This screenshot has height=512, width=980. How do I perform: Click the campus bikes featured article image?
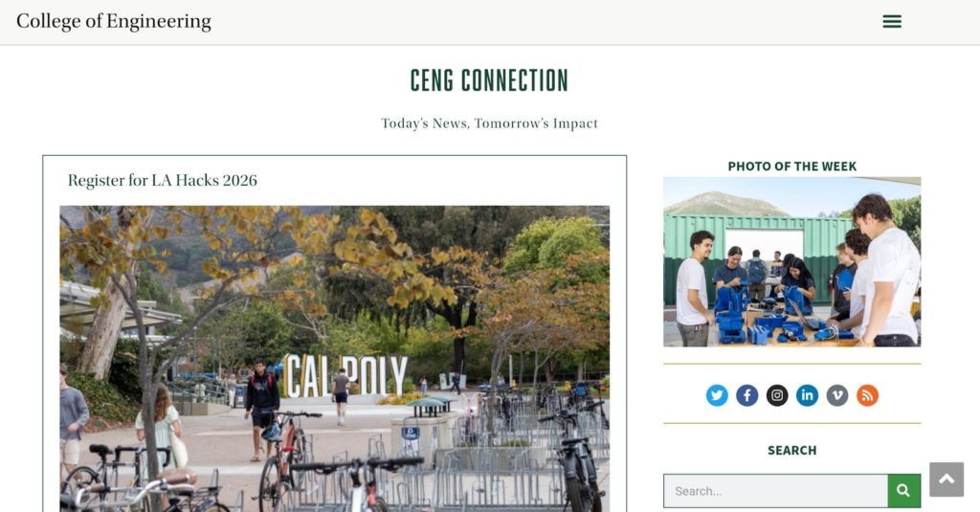(334, 359)
